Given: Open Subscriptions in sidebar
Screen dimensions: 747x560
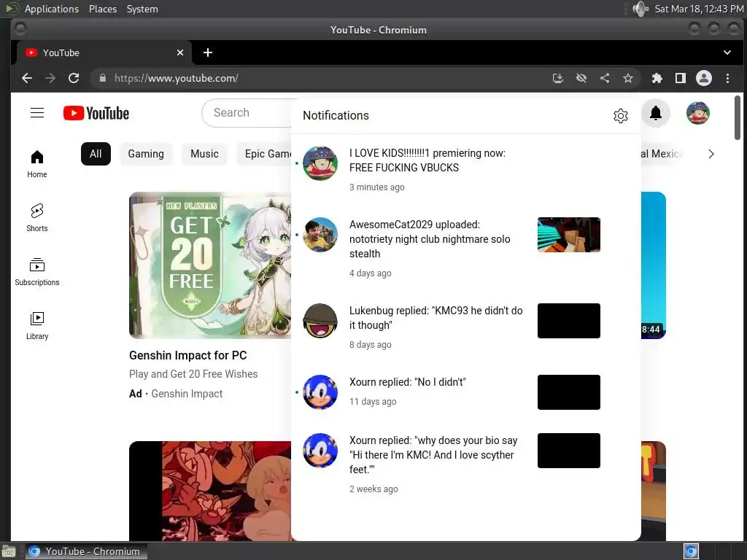Looking at the screenshot, I should coord(37,272).
